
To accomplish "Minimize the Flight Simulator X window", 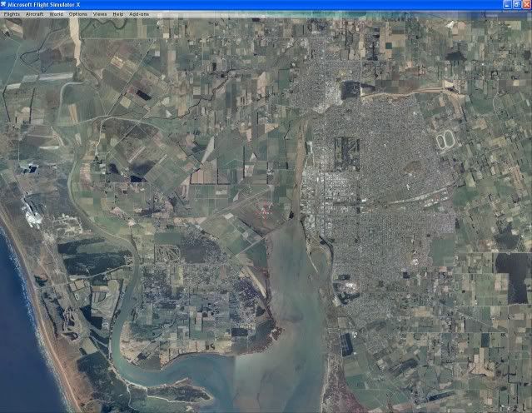I will 507,5.
